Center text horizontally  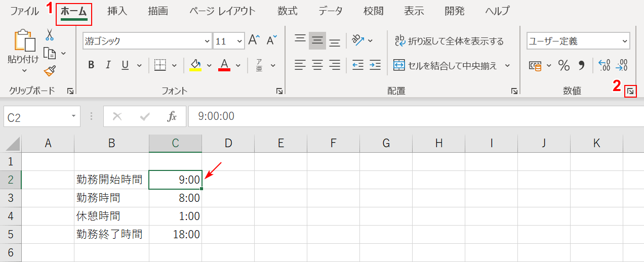[317, 65]
